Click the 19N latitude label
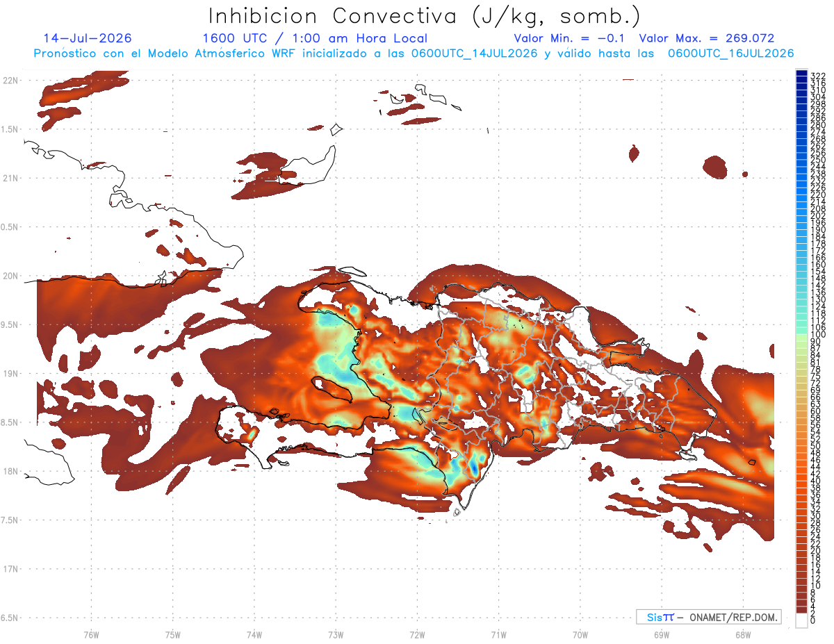Screen dimensions: 834x644 10,374
